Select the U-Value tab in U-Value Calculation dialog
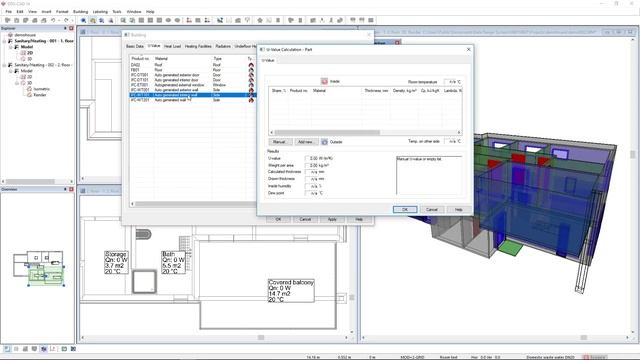The image size is (640, 360). [x=268, y=60]
